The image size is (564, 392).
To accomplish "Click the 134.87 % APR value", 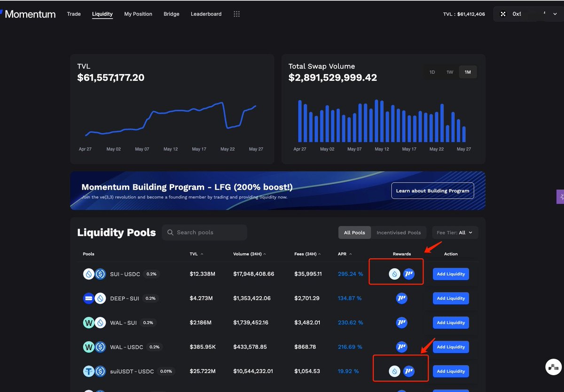I will point(351,298).
